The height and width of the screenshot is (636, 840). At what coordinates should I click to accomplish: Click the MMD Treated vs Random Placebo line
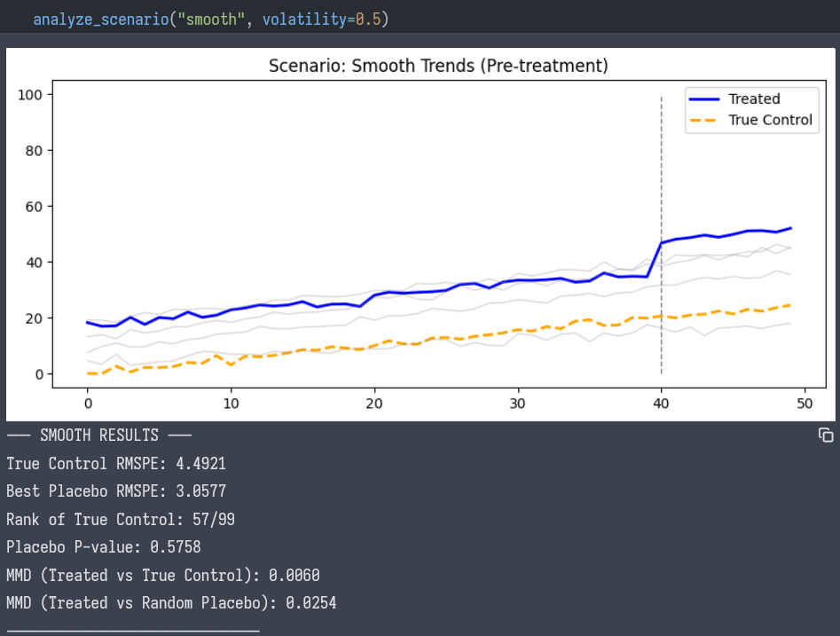171,603
